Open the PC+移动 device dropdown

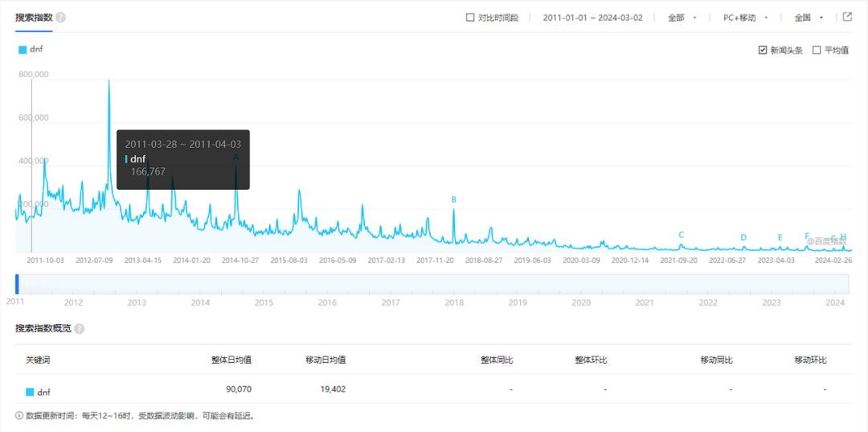(x=745, y=18)
